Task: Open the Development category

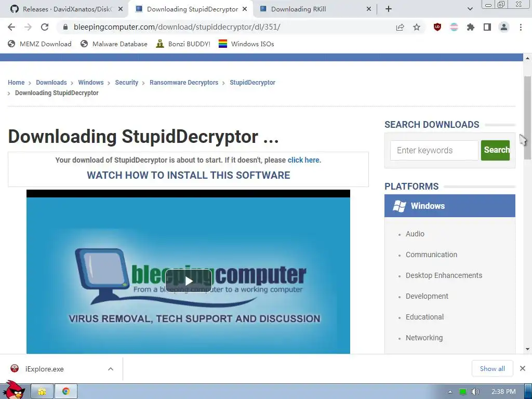Action: (427, 296)
